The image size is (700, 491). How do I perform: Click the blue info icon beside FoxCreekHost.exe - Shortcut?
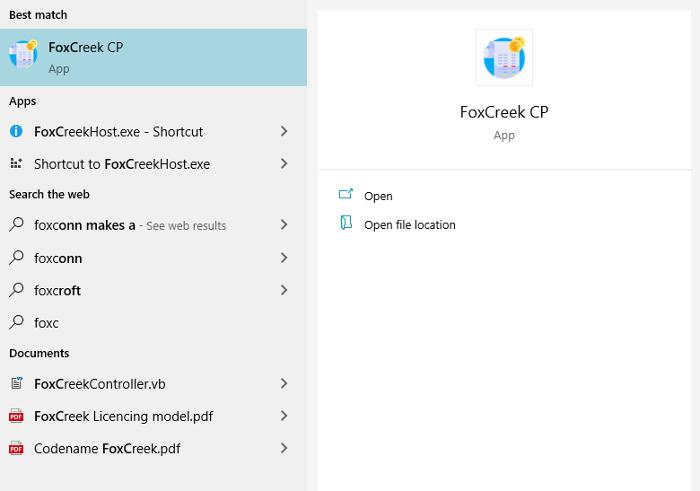[16, 131]
